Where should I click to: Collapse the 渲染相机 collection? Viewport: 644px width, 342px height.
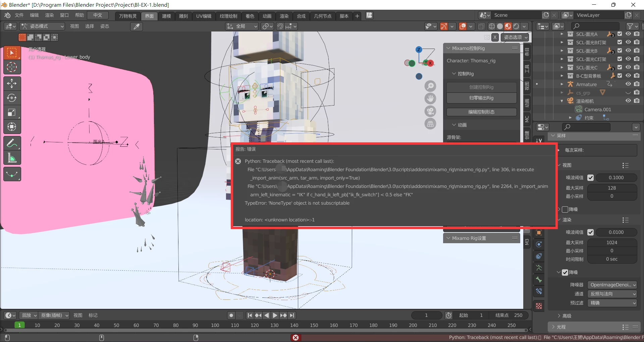pyautogui.click(x=562, y=101)
